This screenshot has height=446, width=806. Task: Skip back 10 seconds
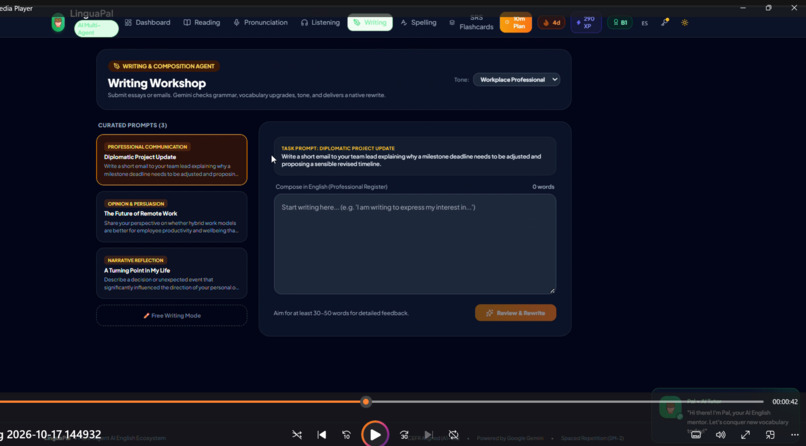pos(346,435)
